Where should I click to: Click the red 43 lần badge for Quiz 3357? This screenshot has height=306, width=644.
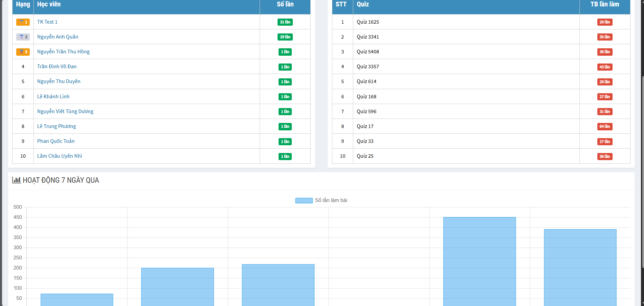coord(604,67)
